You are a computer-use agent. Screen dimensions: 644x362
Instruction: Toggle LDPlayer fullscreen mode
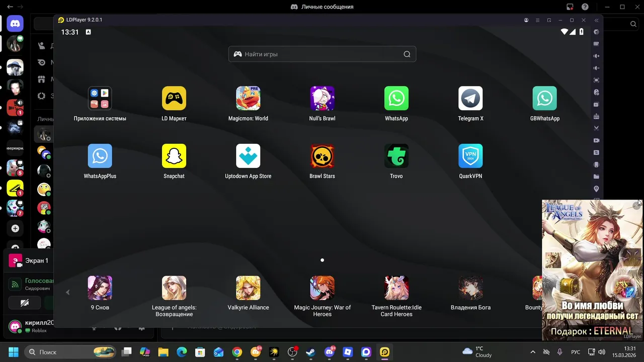click(x=596, y=80)
